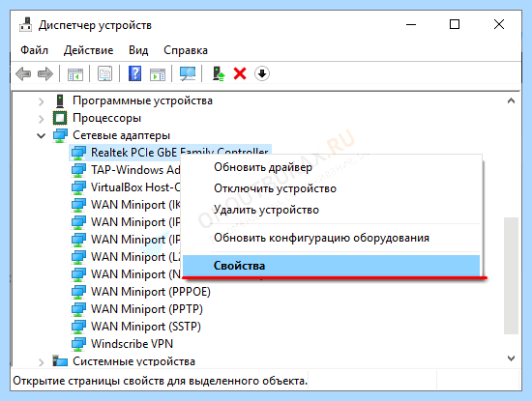Screen dimensions: 532x401
Task: Click the Realtek PCIe GbE adapter icon
Action: pos(78,153)
